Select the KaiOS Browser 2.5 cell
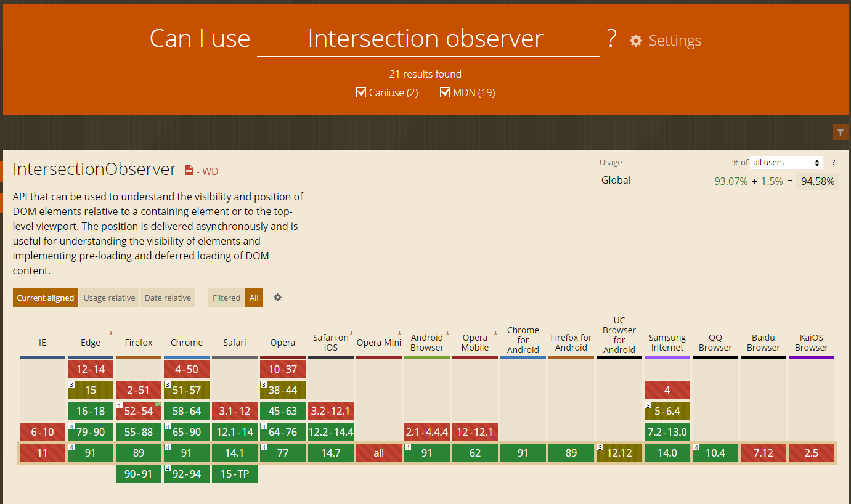 click(812, 453)
